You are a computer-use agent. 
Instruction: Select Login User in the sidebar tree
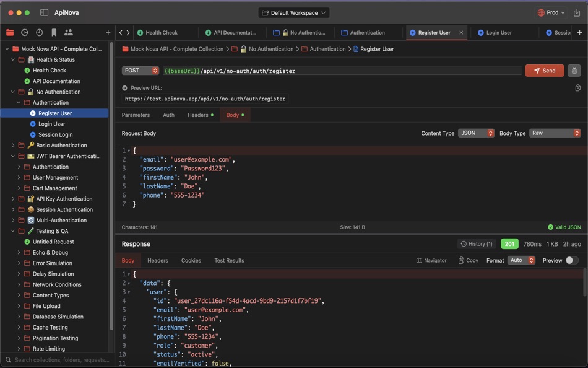pos(52,124)
